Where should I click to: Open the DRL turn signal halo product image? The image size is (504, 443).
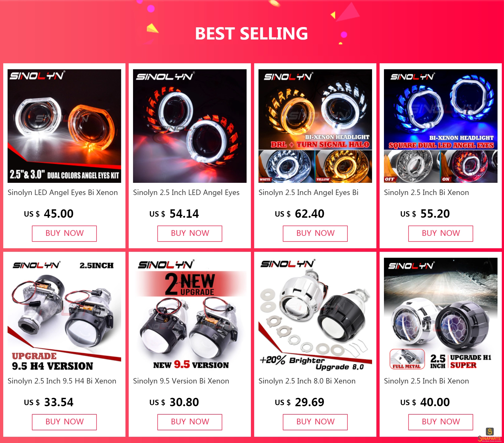tap(315, 126)
